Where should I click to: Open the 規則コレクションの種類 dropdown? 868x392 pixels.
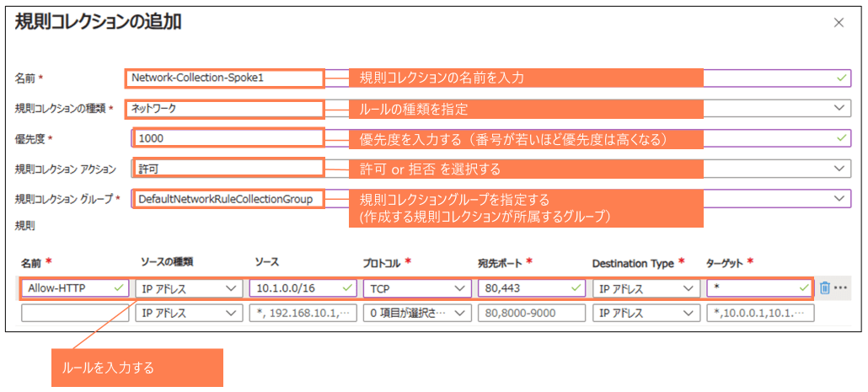[488, 109]
